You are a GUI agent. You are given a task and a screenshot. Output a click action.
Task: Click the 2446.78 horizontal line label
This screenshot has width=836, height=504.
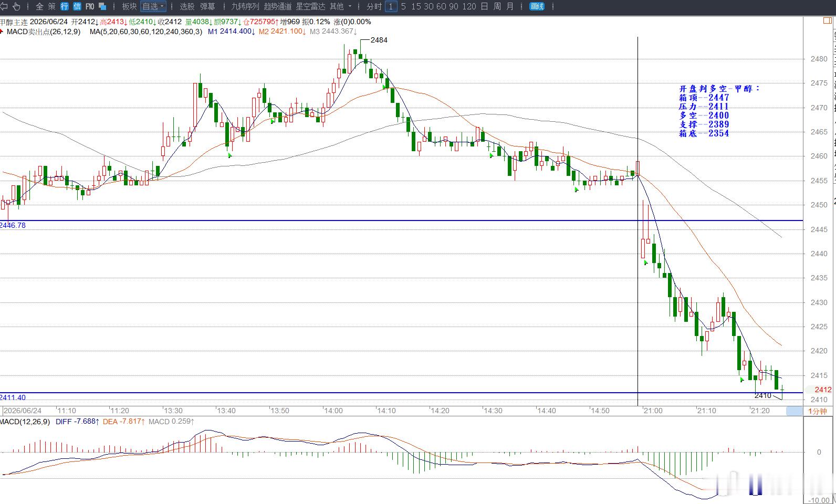pos(13,225)
